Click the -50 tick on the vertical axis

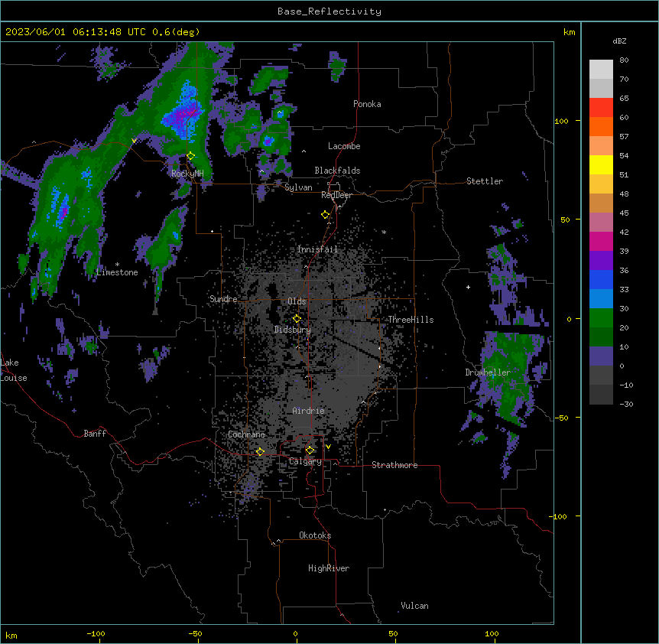tap(561, 418)
